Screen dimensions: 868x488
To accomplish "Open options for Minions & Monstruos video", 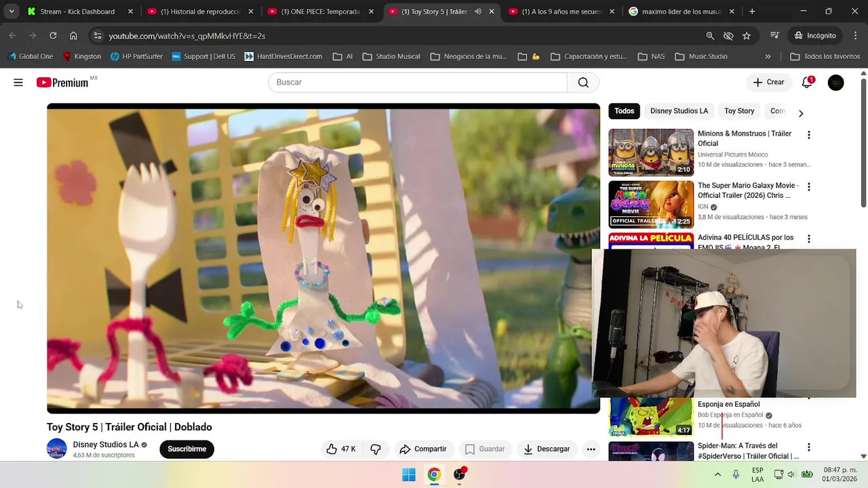I will click(808, 135).
